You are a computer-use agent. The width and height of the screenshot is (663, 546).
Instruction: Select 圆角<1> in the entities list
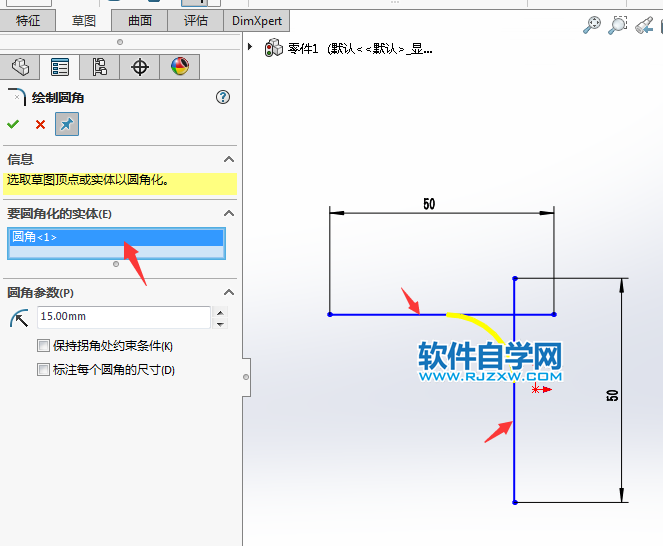[116, 237]
